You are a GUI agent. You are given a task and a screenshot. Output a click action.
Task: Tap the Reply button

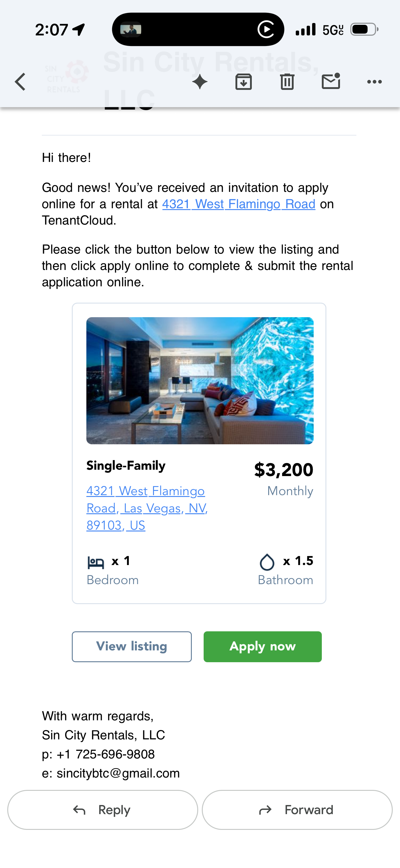point(102,810)
